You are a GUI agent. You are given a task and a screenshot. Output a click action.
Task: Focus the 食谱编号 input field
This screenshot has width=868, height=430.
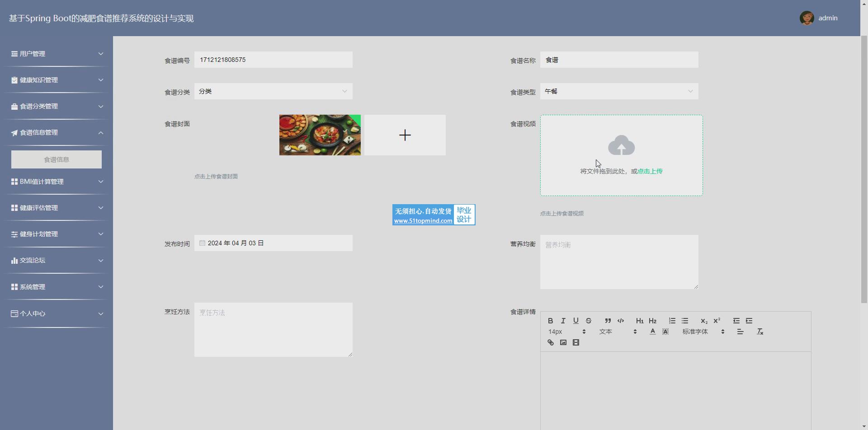[x=274, y=60]
